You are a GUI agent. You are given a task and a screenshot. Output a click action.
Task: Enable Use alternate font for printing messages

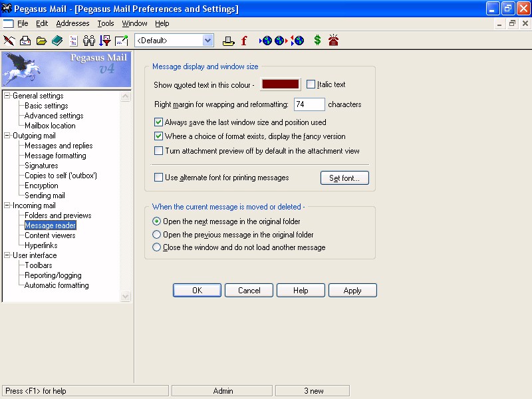pos(158,177)
